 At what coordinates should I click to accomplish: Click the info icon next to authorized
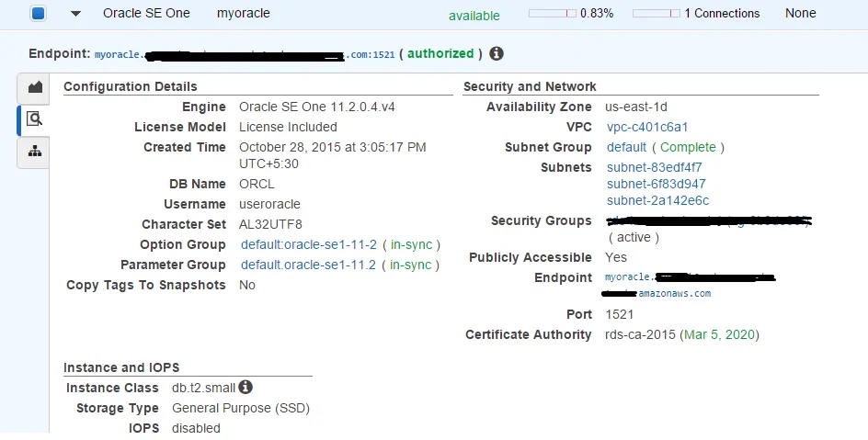click(x=497, y=53)
